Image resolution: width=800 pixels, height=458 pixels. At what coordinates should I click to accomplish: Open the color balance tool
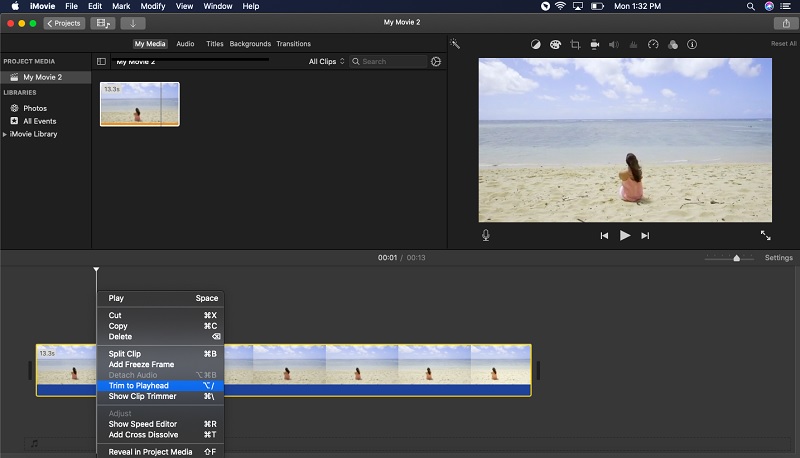point(536,44)
